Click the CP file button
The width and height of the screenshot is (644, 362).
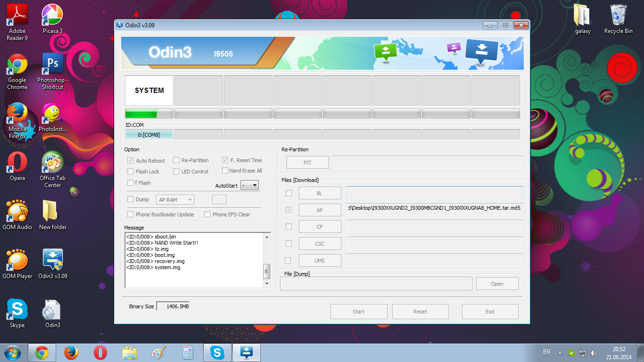[x=320, y=227]
